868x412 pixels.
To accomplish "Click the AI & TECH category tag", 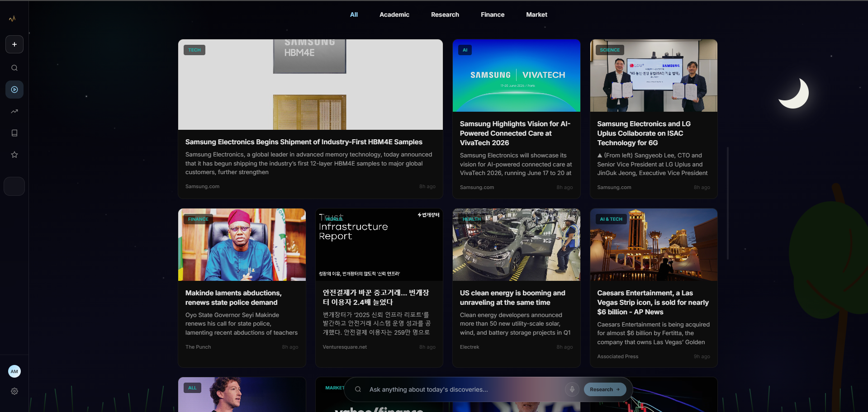I will (x=611, y=219).
